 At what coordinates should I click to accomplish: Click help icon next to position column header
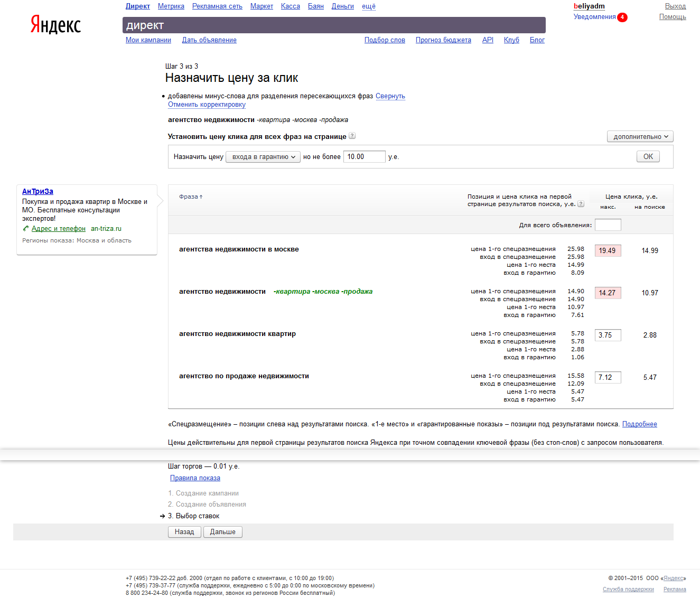[x=581, y=204]
